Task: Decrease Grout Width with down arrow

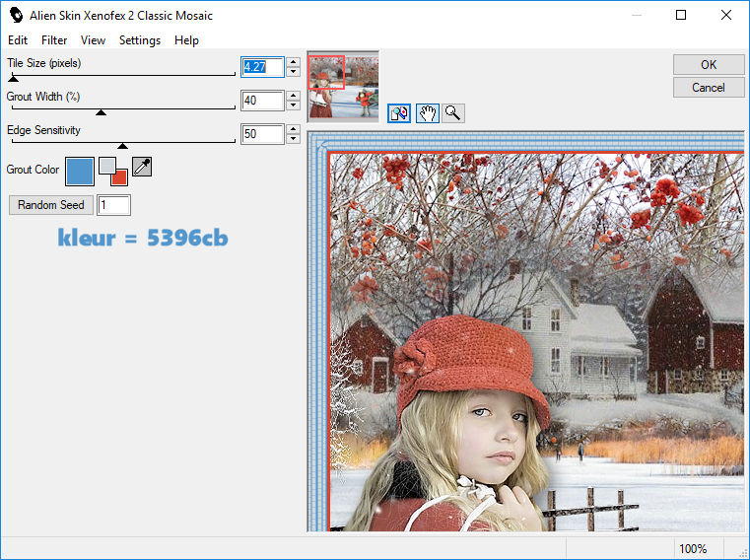Action: (x=293, y=105)
